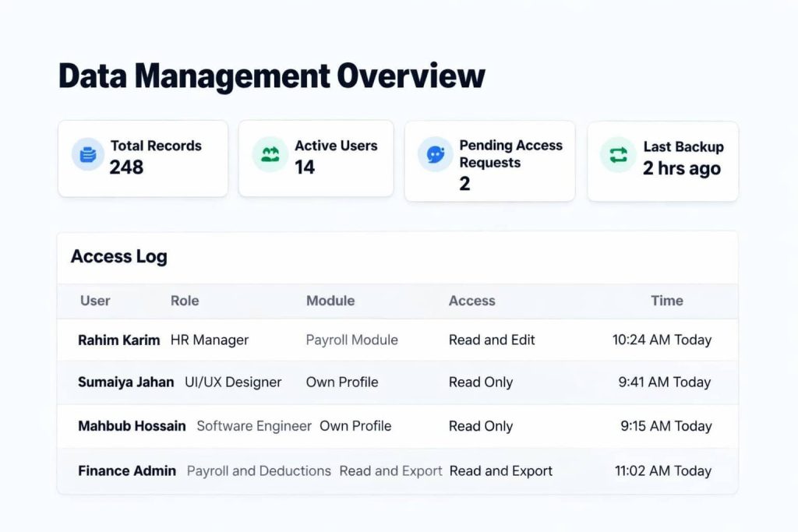Click the Pending Access Requests chat icon
This screenshot has height=532, width=798.
[435, 153]
